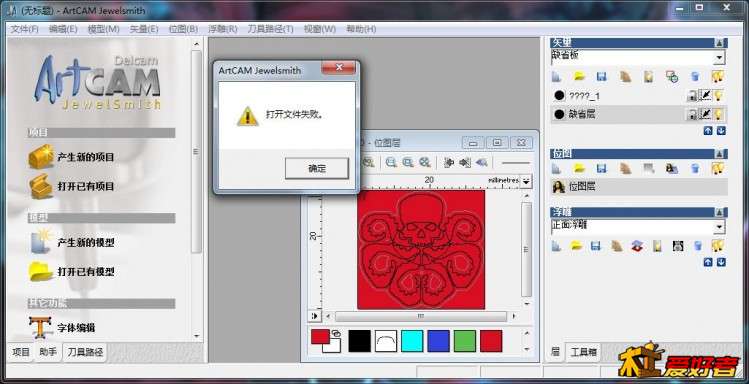Click 产生新的项目 to create new project
749x384 pixels.
[x=72, y=157]
